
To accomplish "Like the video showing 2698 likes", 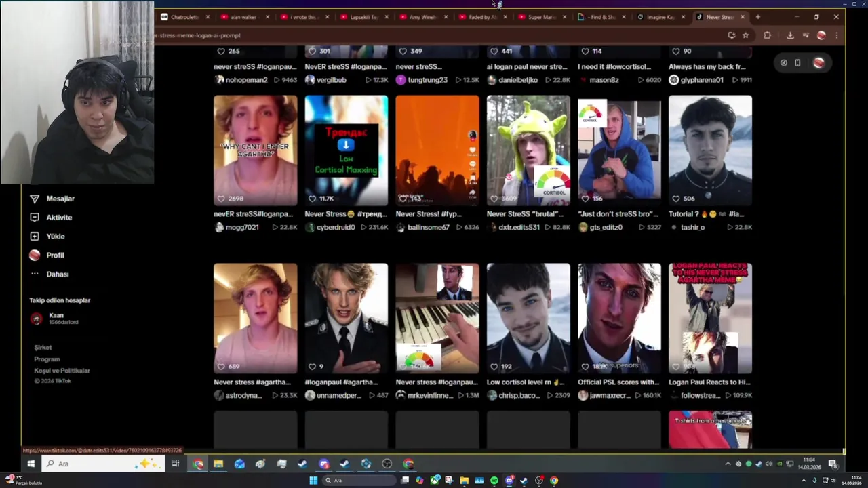I will [221, 199].
